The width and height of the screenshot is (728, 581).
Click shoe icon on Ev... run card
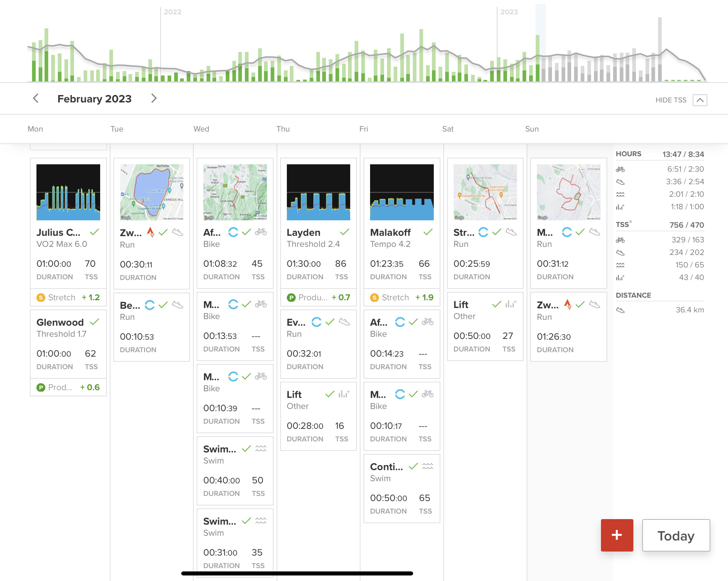tap(344, 322)
